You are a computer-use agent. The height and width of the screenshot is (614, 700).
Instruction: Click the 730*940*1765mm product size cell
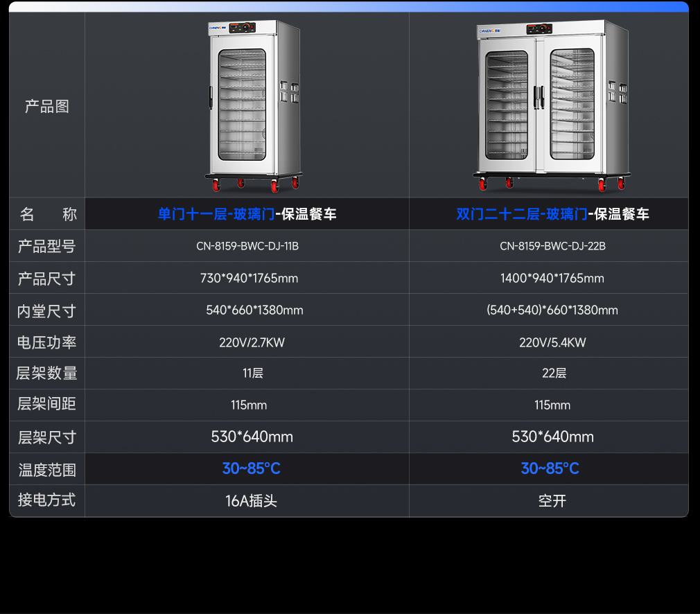[249, 279]
